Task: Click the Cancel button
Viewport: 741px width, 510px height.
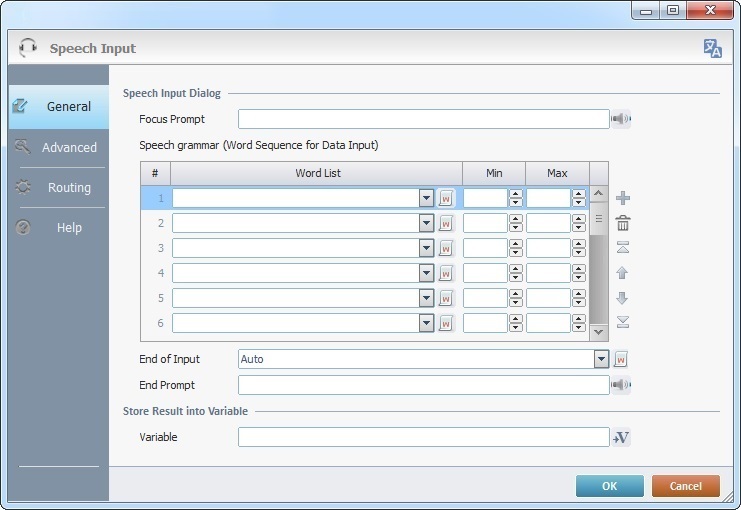Action: click(685, 486)
